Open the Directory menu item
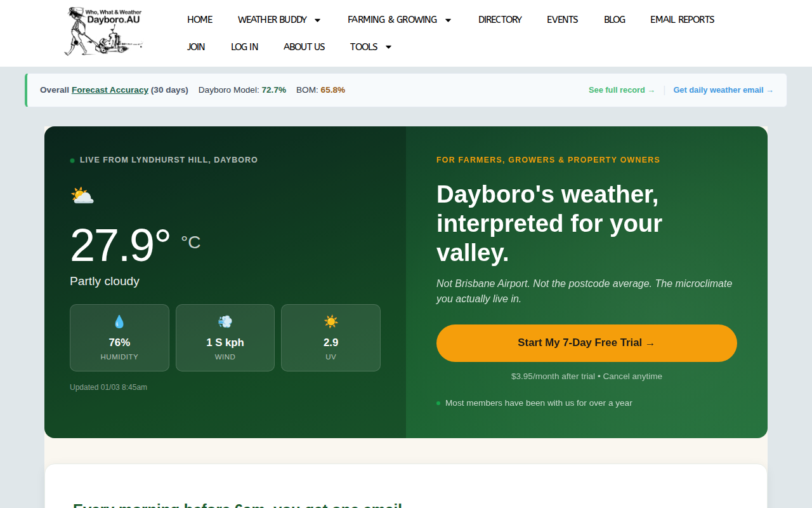 click(x=500, y=20)
